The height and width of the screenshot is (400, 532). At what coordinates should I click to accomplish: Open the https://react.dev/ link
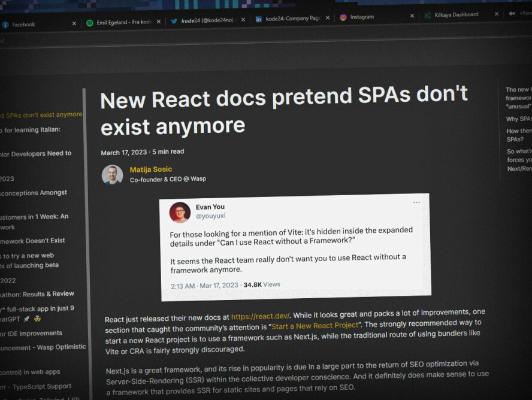pyautogui.click(x=260, y=316)
